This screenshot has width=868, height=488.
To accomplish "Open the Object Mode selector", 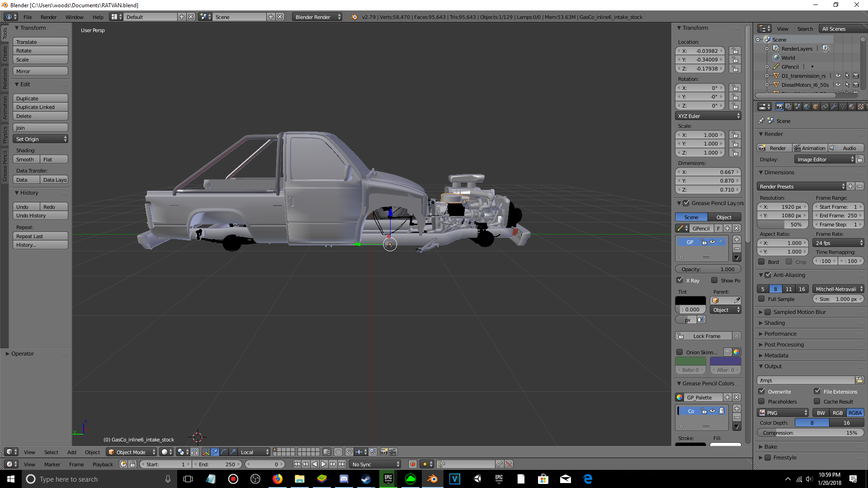I will (132, 452).
